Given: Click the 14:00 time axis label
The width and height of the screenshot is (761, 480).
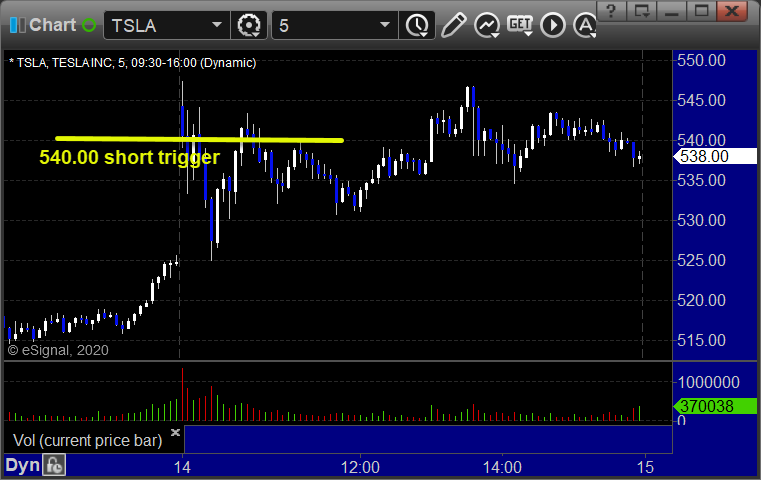Looking at the screenshot, I should tap(502, 467).
